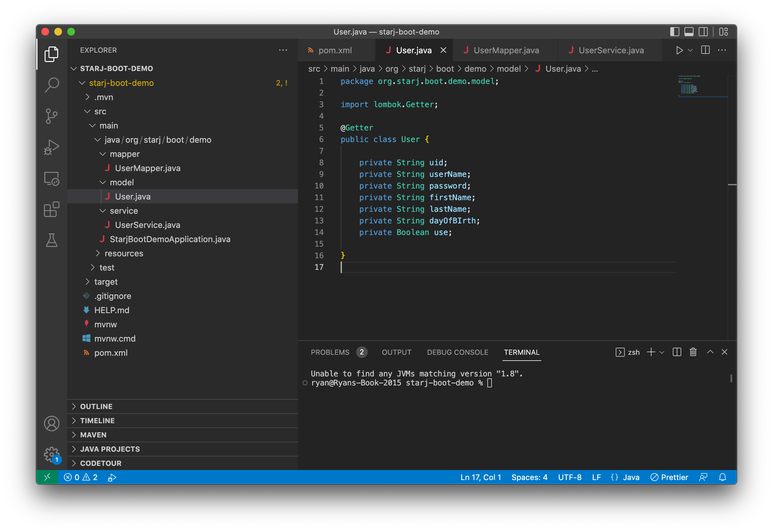Switch to the UserMapper.java tab
Image resolution: width=773 pixels, height=532 pixels.
[506, 50]
